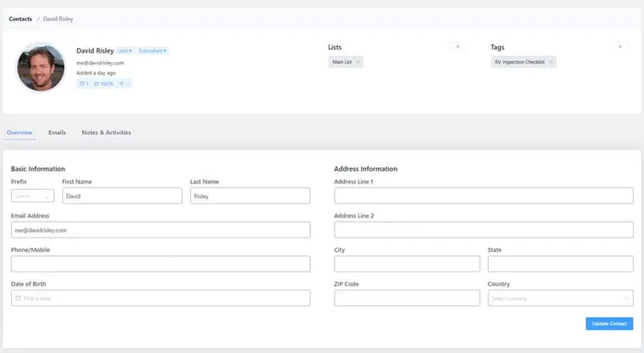
Task: Click the David Risley breadcrumb text
Action: pos(58,19)
